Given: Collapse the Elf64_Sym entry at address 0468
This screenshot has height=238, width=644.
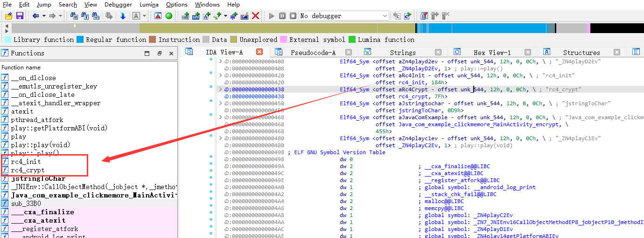Looking at the screenshot, I should point(221,117).
